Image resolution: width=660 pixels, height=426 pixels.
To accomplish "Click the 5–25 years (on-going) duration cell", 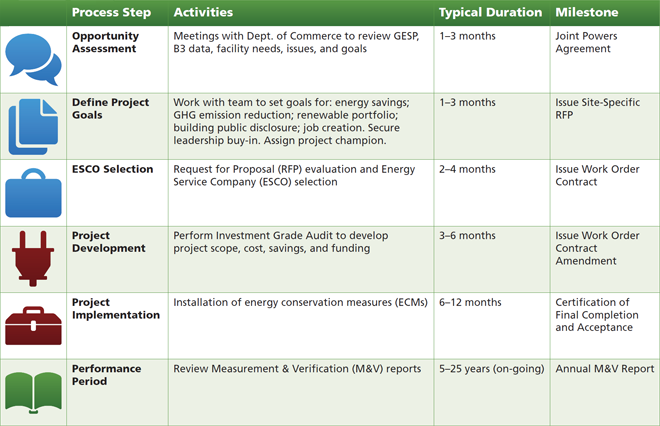I will tap(492, 369).
